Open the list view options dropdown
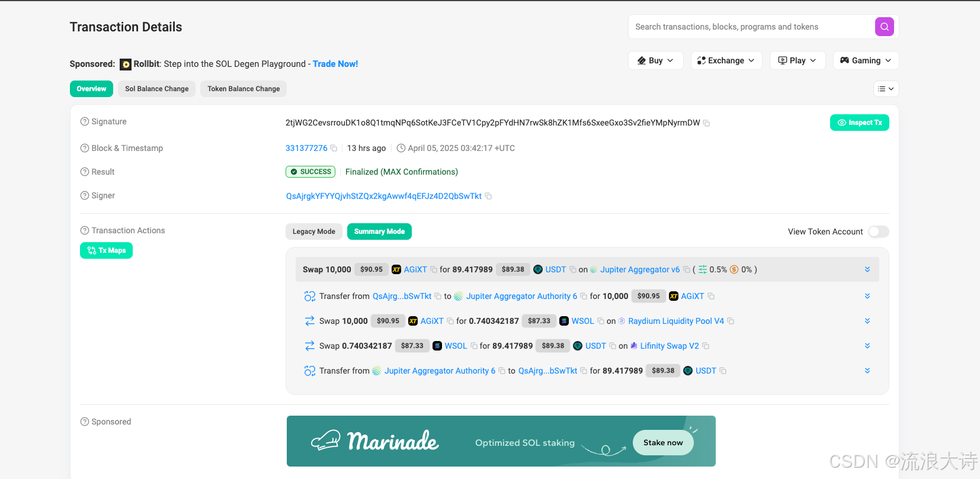Viewport: 980px width, 479px height. (886, 89)
